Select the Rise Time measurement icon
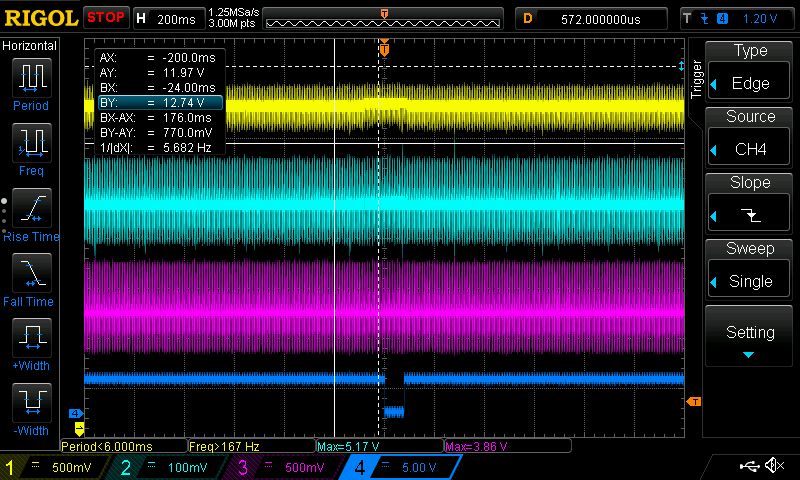 [x=32, y=208]
